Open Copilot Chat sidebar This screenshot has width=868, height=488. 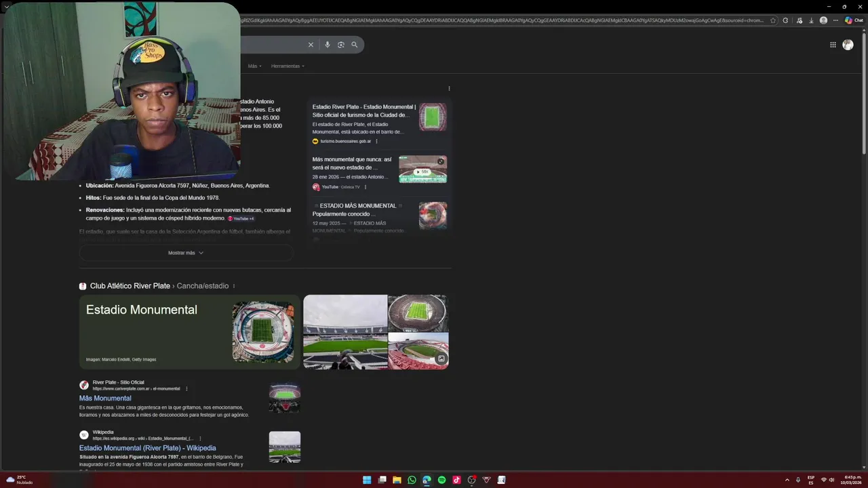(854, 20)
